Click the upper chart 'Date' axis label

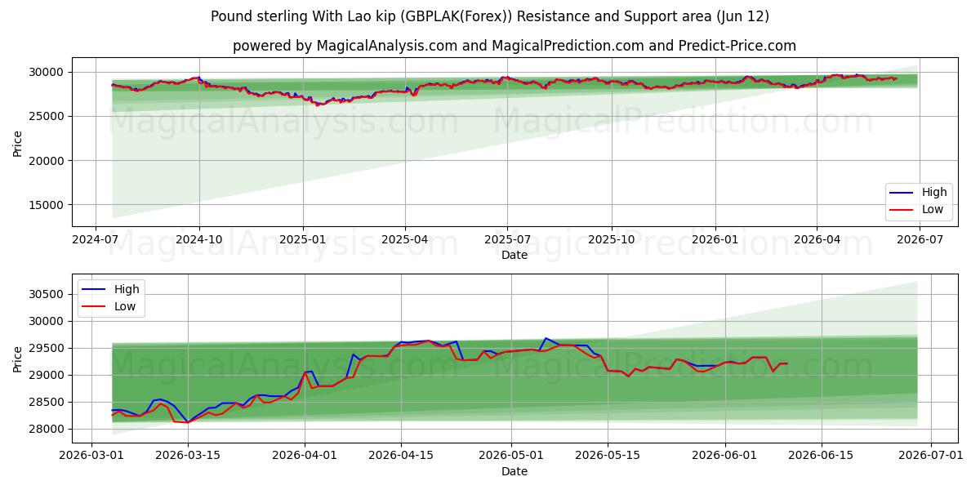514,255
